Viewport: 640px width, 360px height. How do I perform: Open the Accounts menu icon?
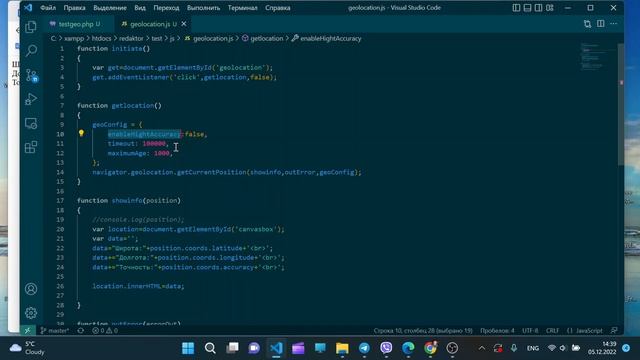(x=31, y=289)
